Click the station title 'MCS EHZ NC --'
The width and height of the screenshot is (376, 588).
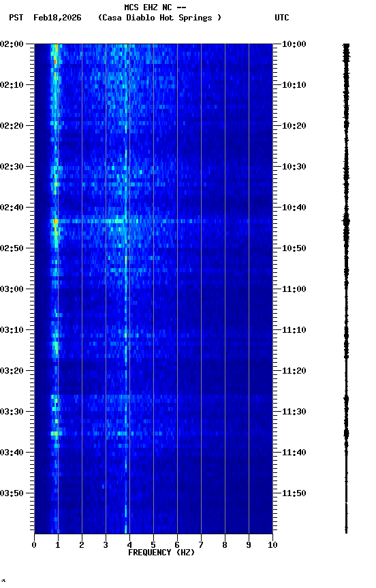click(155, 7)
